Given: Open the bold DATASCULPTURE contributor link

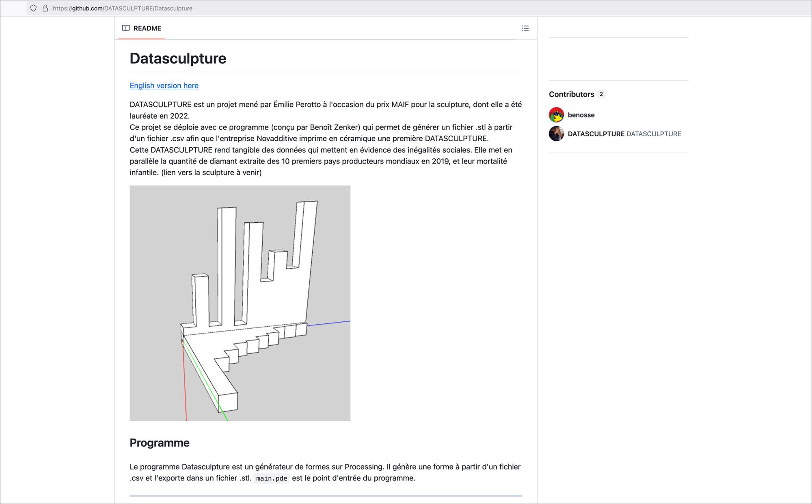Looking at the screenshot, I should point(596,134).
